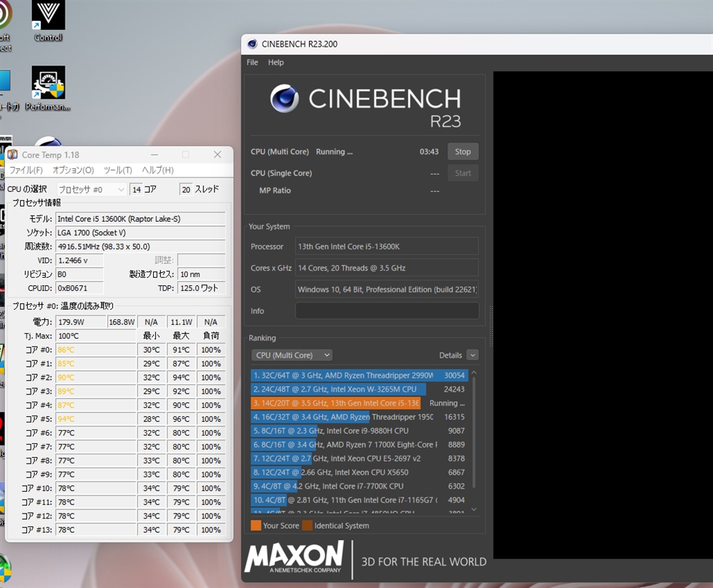Click the power value 168.8W
Viewport: 713px width, 588px height.
point(122,322)
